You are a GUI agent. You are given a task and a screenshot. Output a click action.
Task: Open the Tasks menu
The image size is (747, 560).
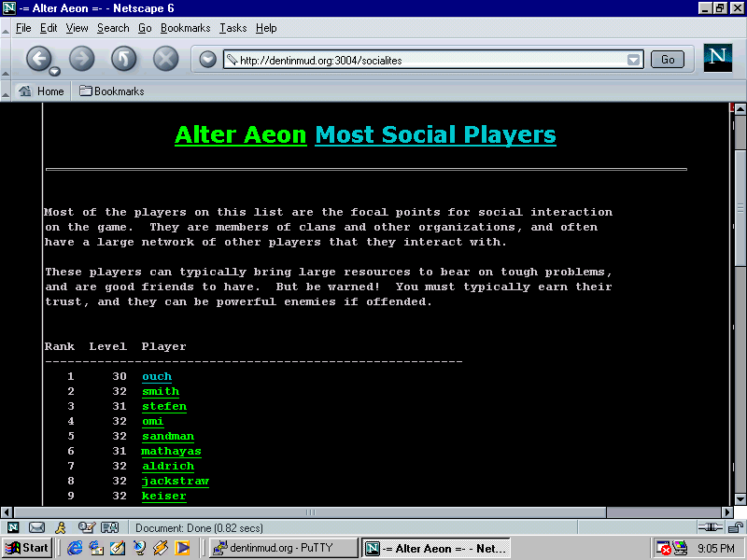233,28
